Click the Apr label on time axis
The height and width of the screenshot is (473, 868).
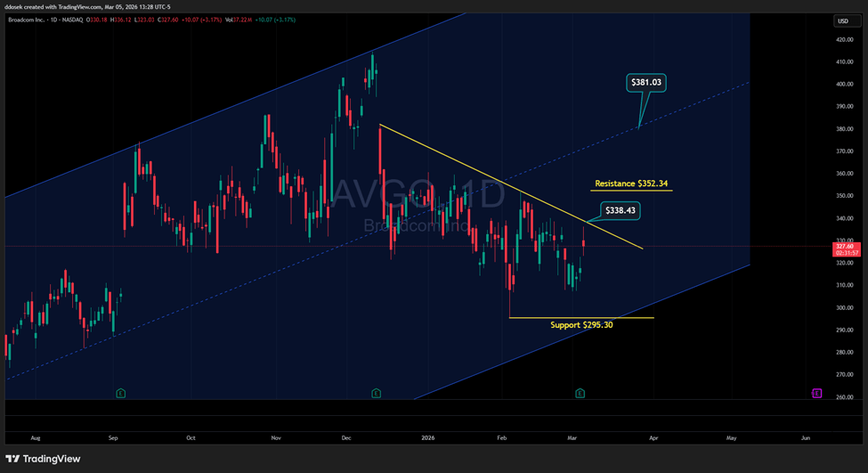click(653, 437)
